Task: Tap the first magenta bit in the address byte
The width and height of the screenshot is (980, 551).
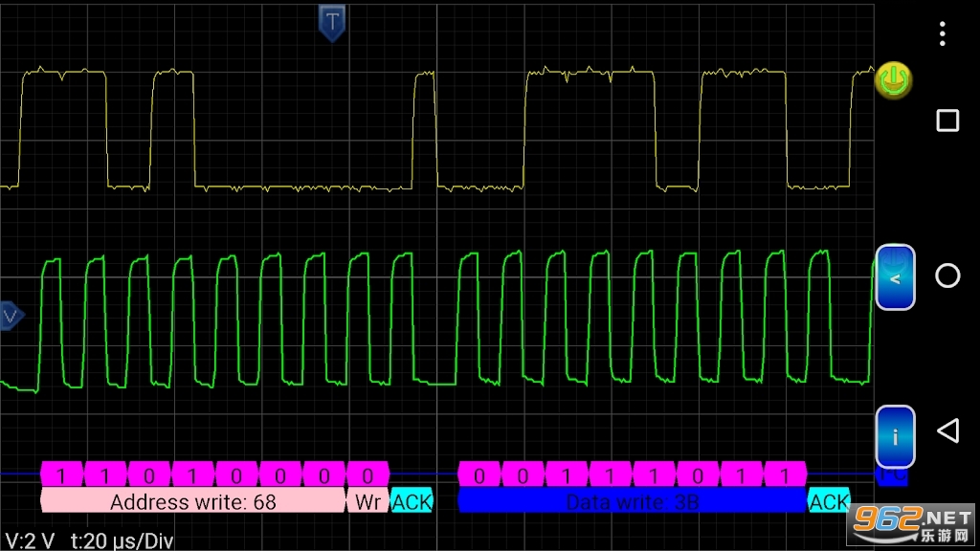Action: (x=62, y=474)
